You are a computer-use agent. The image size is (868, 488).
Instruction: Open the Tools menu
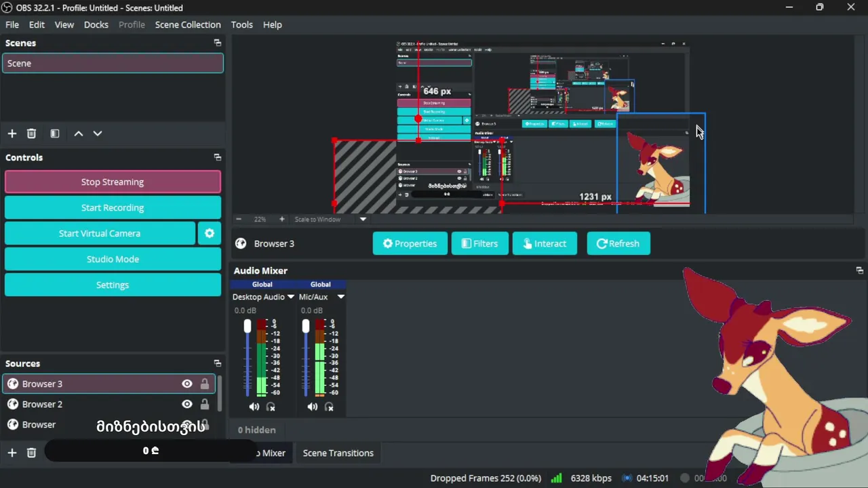click(x=242, y=24)
